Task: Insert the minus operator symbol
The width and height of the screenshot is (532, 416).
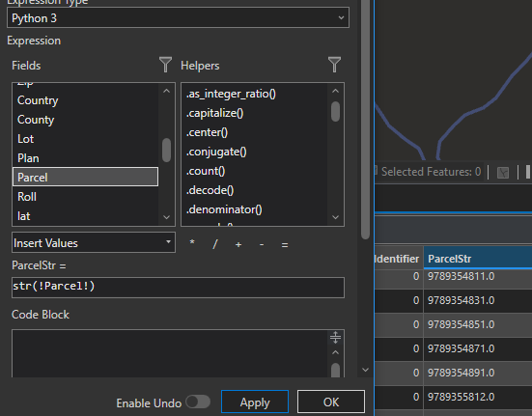Action: tap(262, 244)
